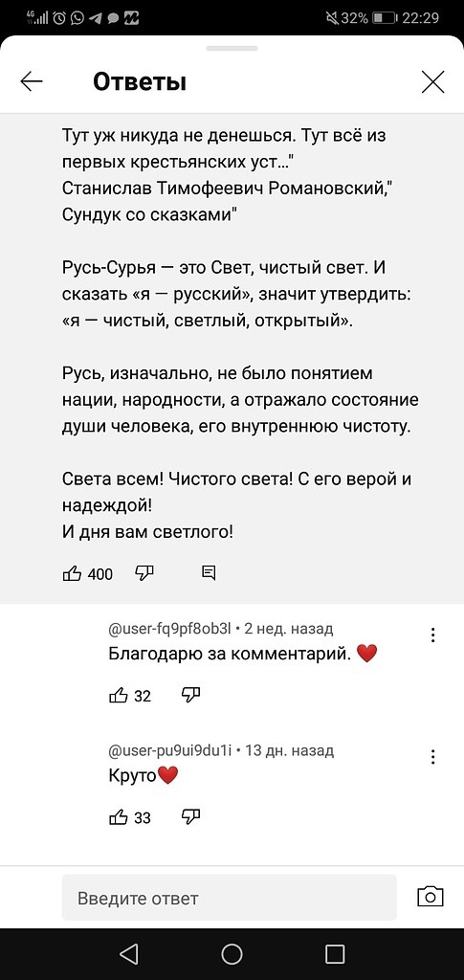The height and width of the screenshot is (980, 464).
Task: Go back using the left arrow icon
Action: coord(32,81)
